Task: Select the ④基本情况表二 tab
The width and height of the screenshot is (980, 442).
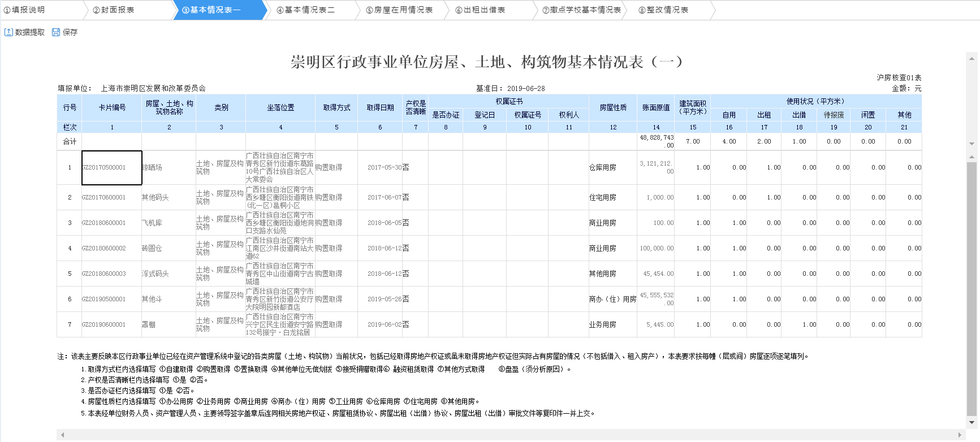Action: coord(306,10)
